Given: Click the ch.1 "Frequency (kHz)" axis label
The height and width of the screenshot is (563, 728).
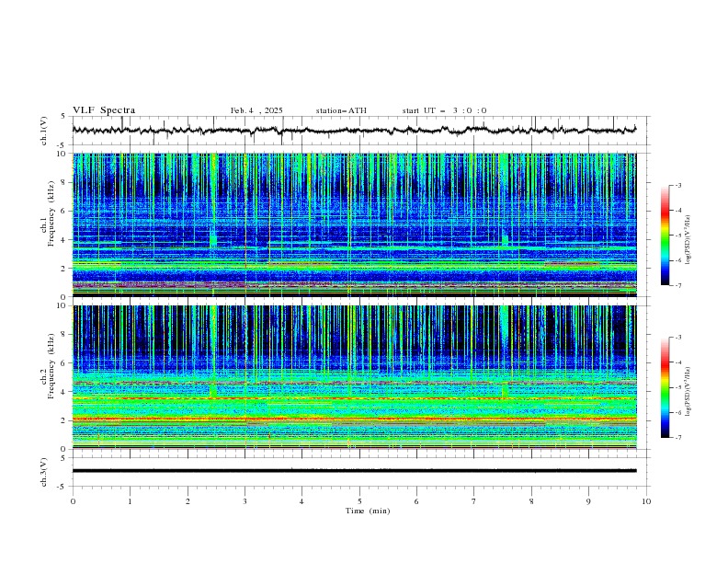Looking at the screenshot, I should pyautogui.click(x=51, y=213).
